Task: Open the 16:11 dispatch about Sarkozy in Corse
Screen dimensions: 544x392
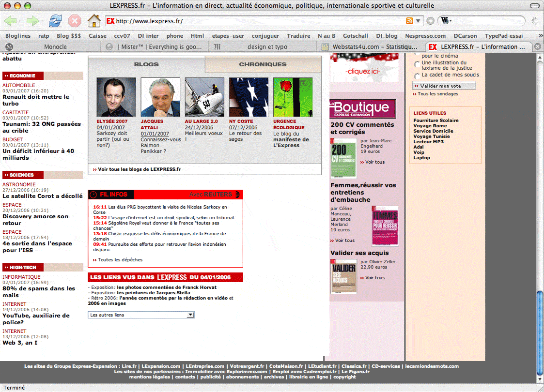Action: point(160,210)
